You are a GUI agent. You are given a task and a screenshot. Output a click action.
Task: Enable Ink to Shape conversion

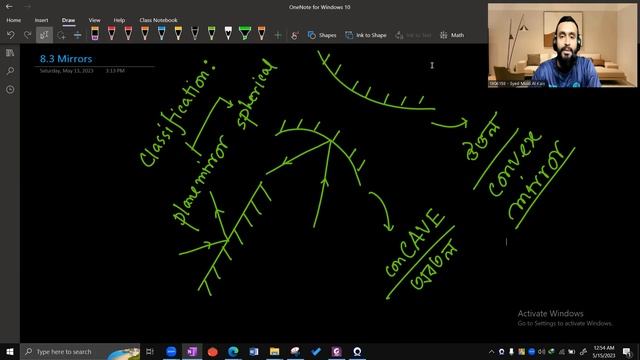366,36
